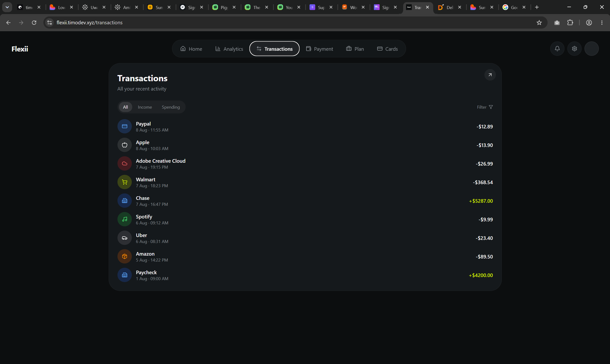This screenshot has width=610, height=364.
Task: Click the Flexii logo
Action: [x=20, y=49]
